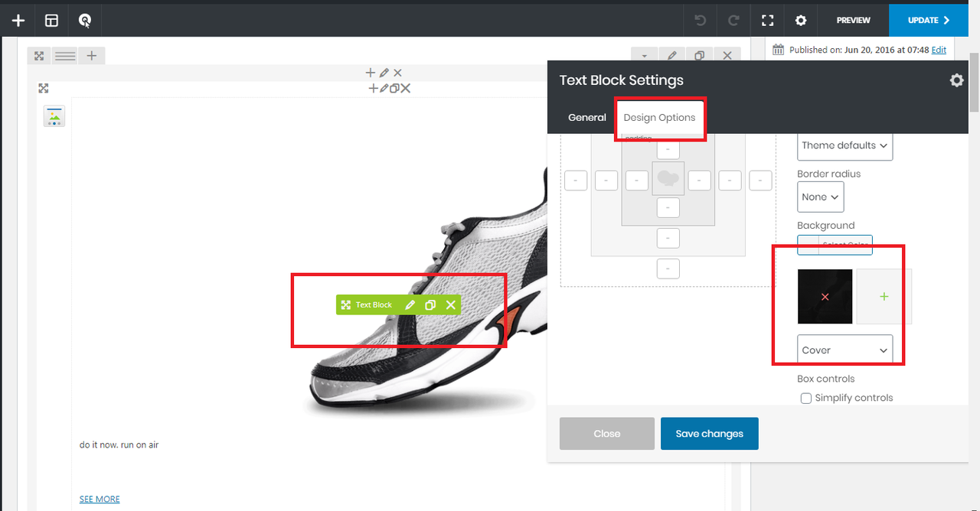
Task: Click Save changes
Action: tap(710, 434)
